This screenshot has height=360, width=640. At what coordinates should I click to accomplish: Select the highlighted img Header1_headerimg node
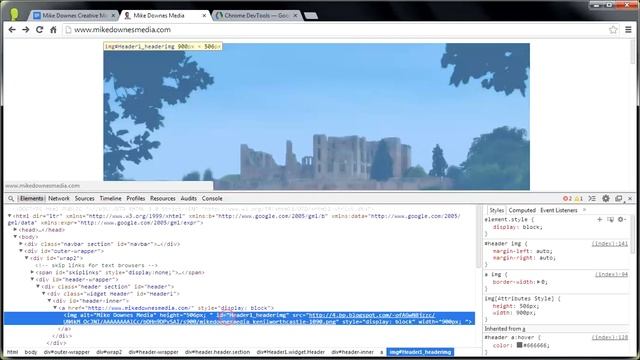click(x=240, y=318)
